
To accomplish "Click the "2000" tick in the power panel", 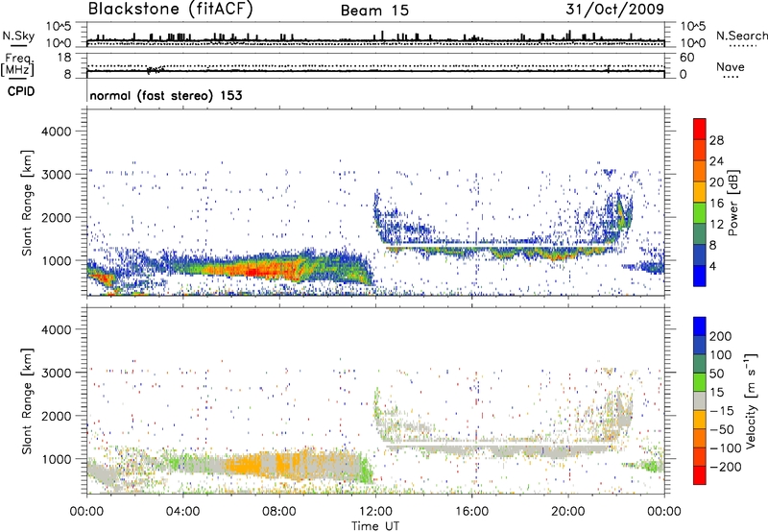I will (x=56, y=217).
